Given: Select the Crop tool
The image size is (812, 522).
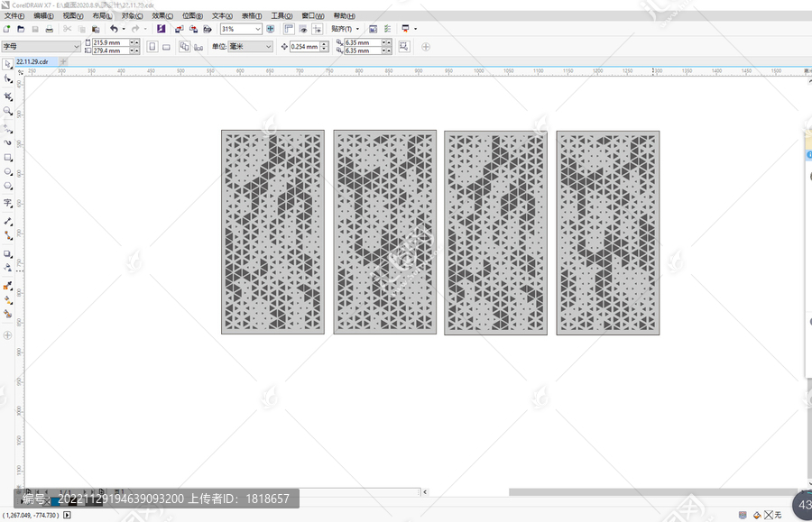Looking at the screenshot, I should [x=7, y=96].
